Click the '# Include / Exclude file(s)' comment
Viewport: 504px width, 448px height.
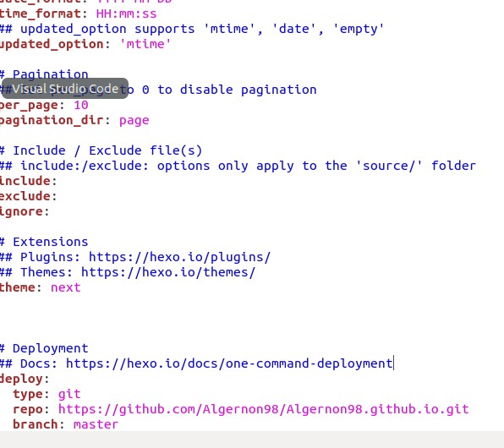point(101,150)
